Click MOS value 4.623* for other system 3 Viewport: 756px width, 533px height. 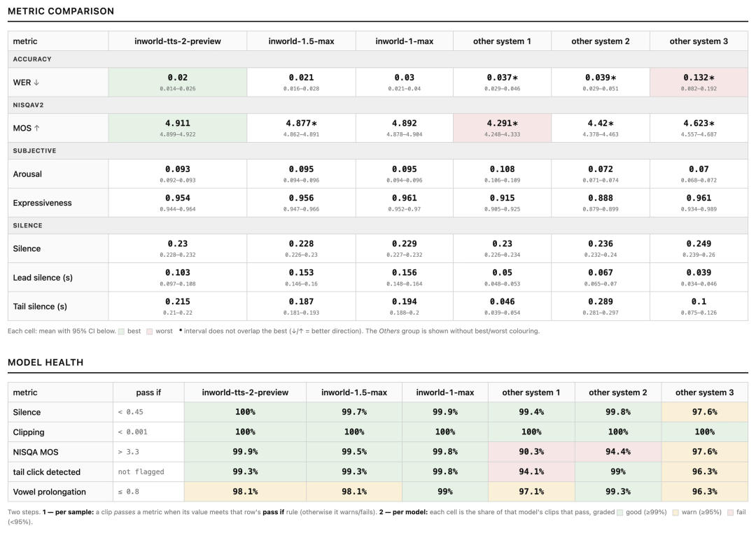tap(699, 123)
